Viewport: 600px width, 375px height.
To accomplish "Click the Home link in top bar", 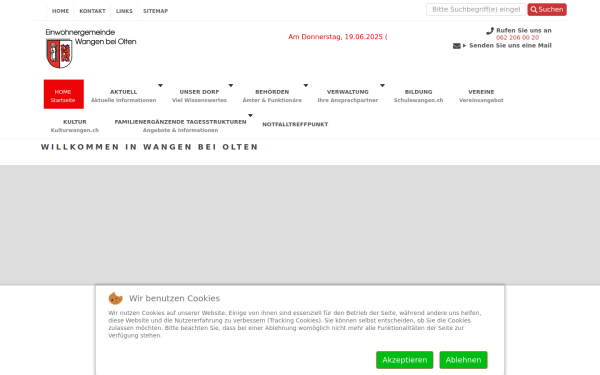I will coord(60,11).
